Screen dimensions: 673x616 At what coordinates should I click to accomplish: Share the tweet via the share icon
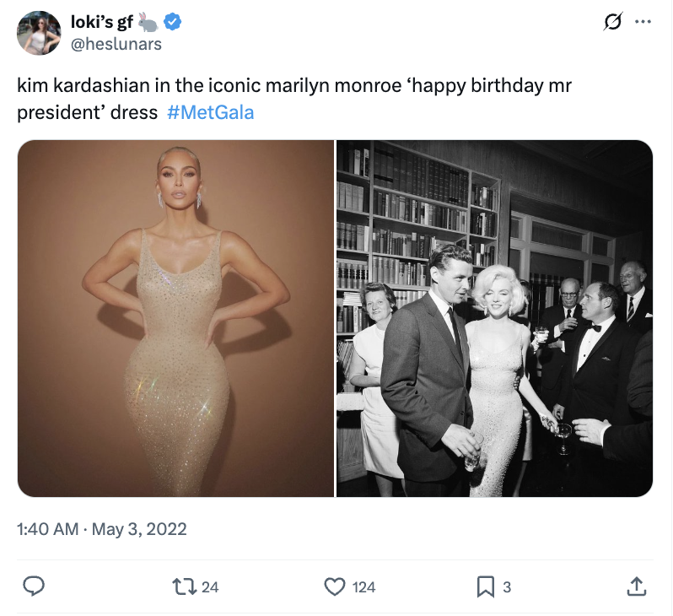coord(638,586)
